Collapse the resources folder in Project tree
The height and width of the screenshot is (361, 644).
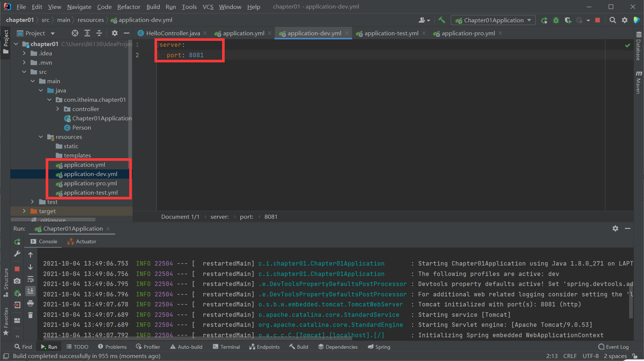(x=41, y=137)
